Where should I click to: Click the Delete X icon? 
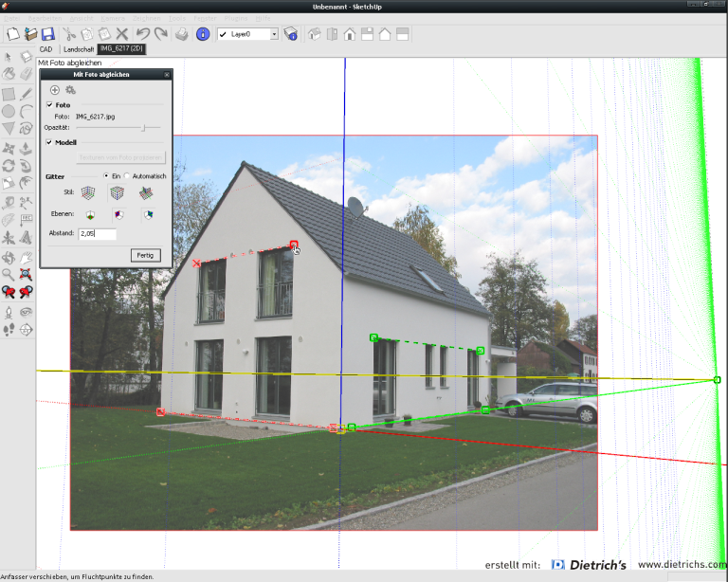point(122,34)
